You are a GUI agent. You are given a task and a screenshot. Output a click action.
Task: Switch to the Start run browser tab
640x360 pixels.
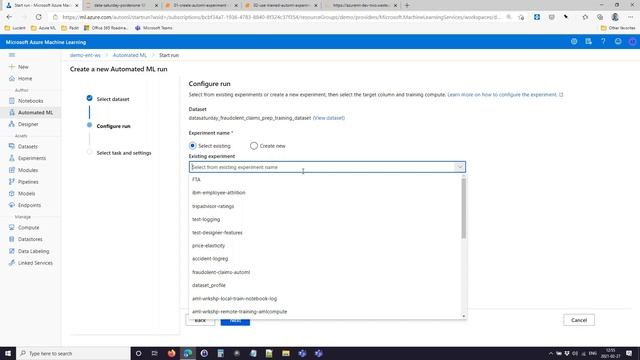(41, 5)
